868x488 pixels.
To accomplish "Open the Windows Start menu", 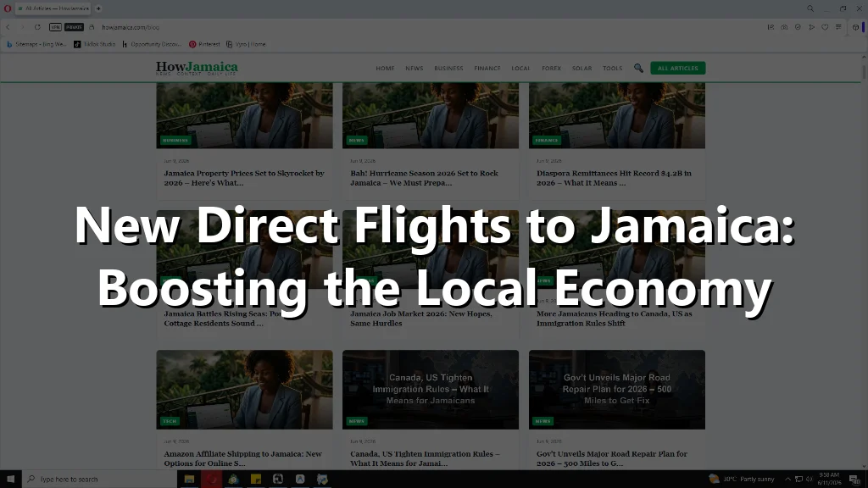I will point(10,480).
